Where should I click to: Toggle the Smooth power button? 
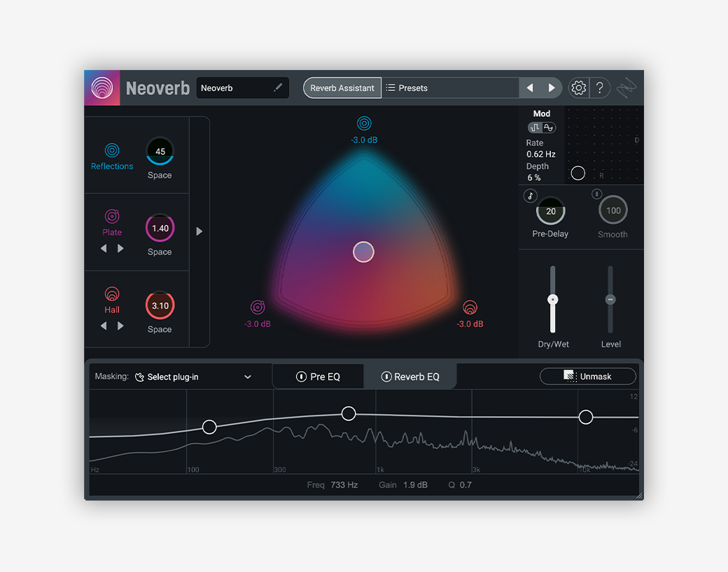click(x=596, y=194)
